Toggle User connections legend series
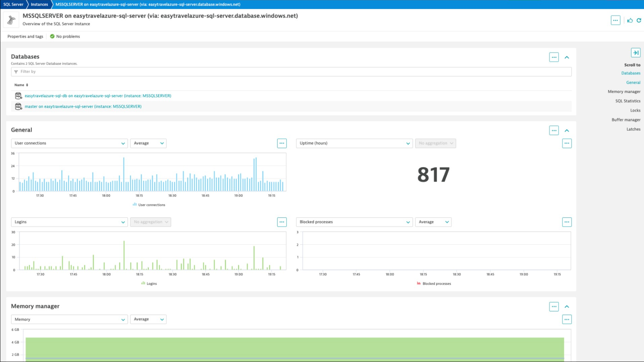 (x=149, y=205)
